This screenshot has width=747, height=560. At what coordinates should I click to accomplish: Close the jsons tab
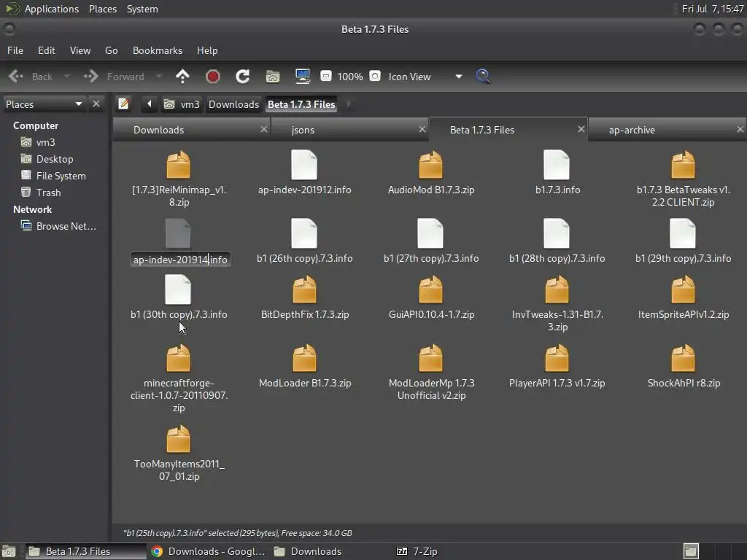(x=422, y=129)
